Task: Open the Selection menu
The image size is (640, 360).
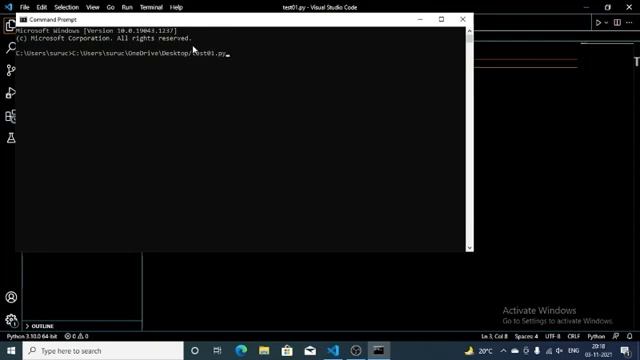Action: click(67, 7)
